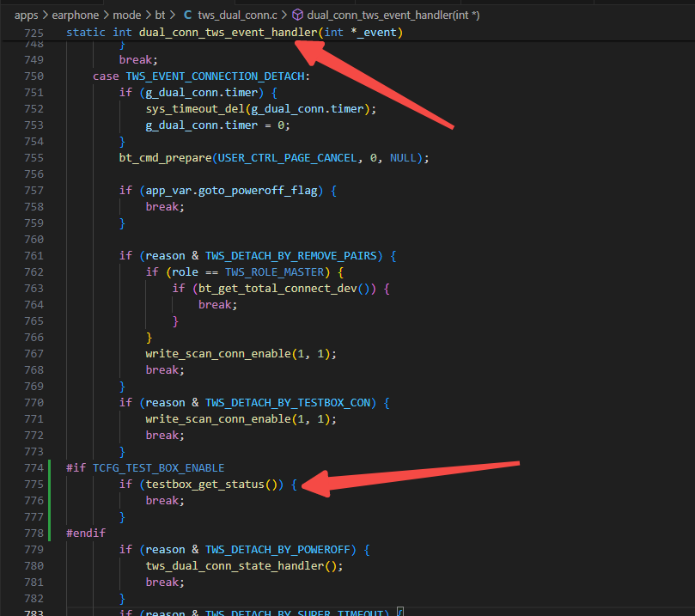The height and width of the screenshot is (616, 695).
Task: Click the C file icon in the breadcrumb
Action: [187, 15]
